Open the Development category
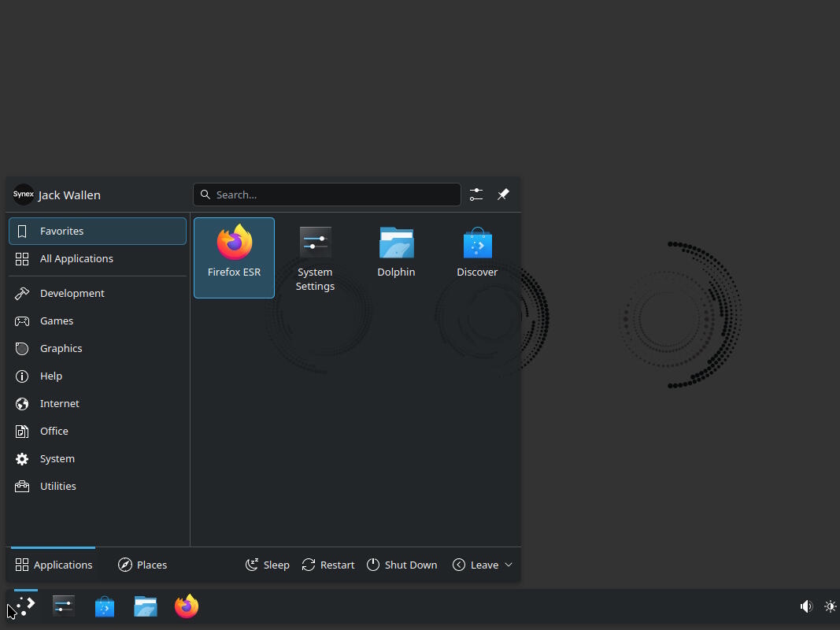 click(x=98, y=293)
